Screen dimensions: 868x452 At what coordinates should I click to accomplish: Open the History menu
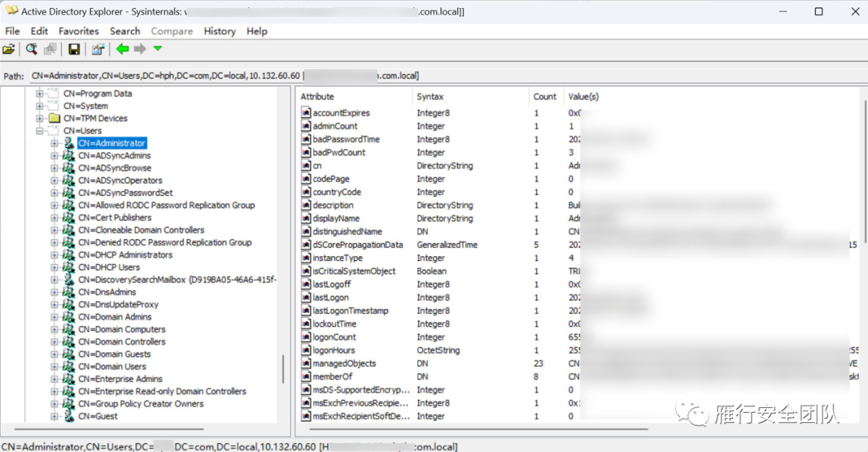point(219,31)
